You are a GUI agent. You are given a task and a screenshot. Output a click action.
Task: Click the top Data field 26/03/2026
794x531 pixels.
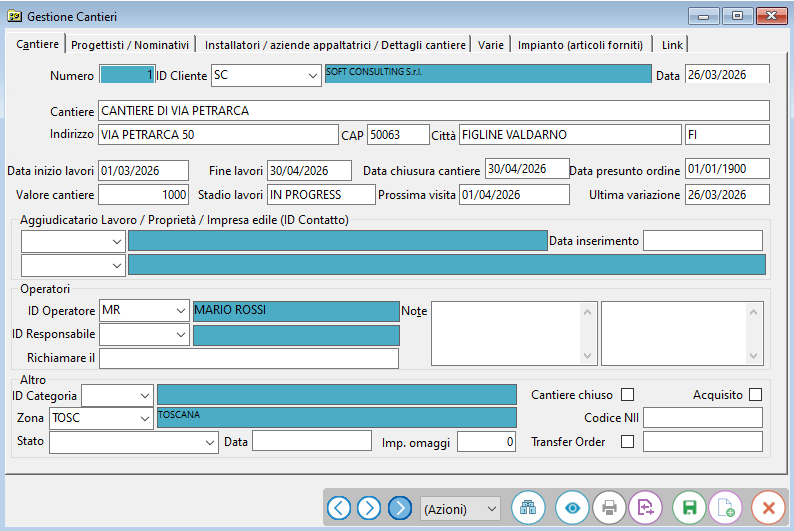coord(727,74)
